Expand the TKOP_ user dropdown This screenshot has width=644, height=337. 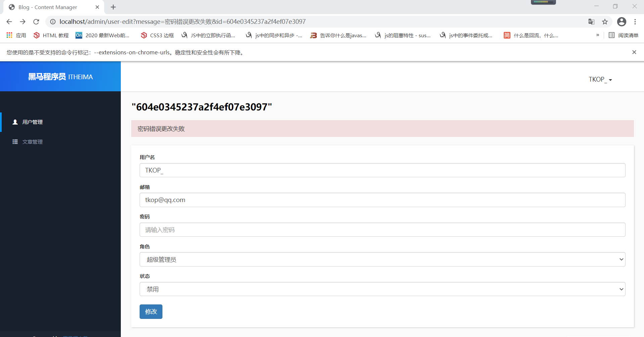click(600, 80)
